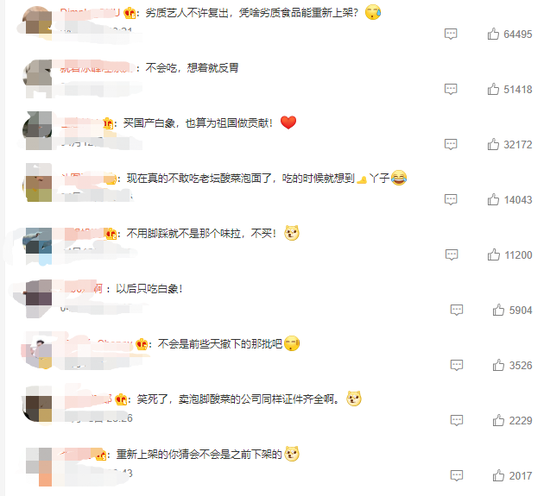550x496 pixels.
Task: Open avatar of the 买国产白象 commenter
Action: point(38,130)
